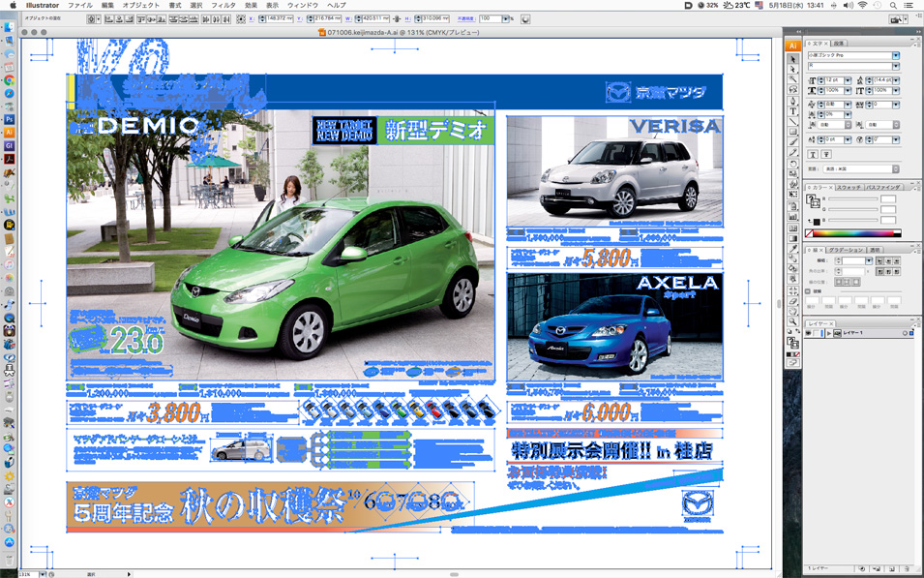
Task: Toggle the lock column of レイヤー 1
Action: 818,333
